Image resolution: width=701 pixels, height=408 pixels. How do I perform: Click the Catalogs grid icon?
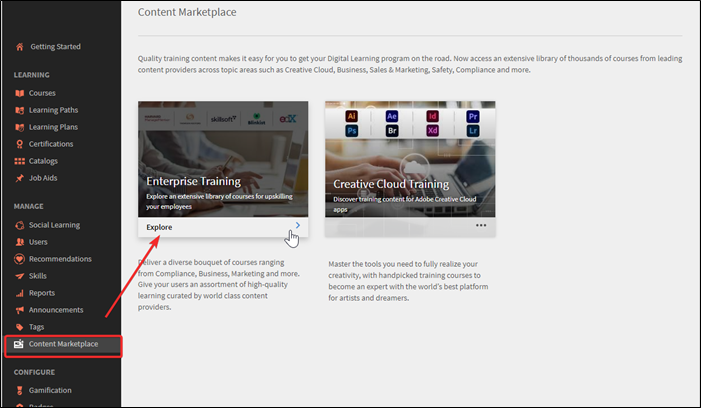20,161
